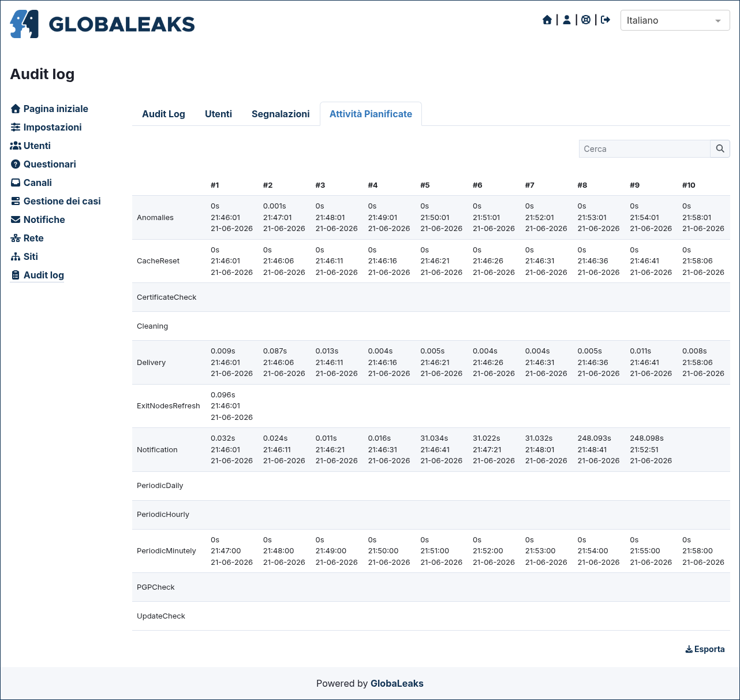
Task: Click the #5 column header
Action: [425, 185]
